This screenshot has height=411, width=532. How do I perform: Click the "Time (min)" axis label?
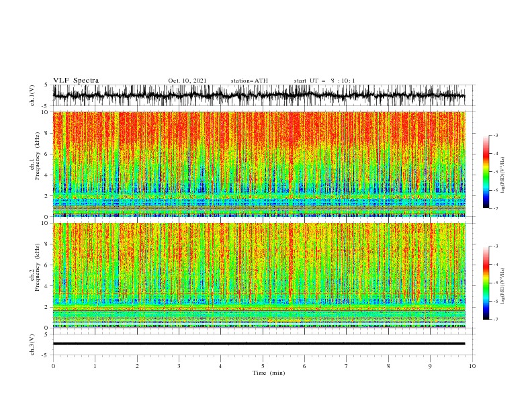269,373
